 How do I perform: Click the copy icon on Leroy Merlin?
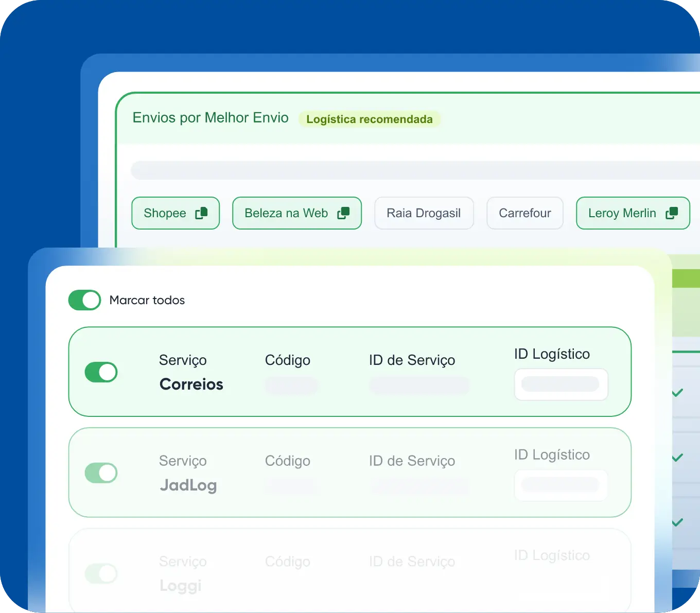pyautogui.click(x=672, y=213)
